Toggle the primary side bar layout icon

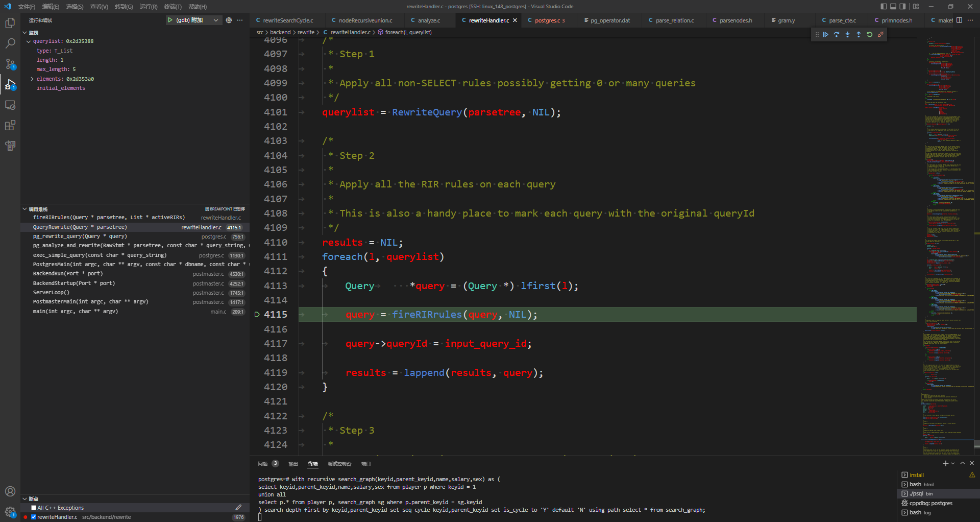click(x=884, y=7)
